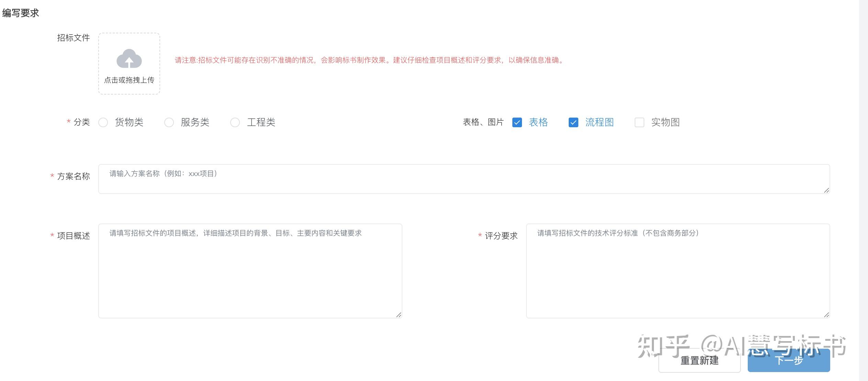Click the cloud upload icon
This screenshot has width=868, height=381.
coord(129,59)
